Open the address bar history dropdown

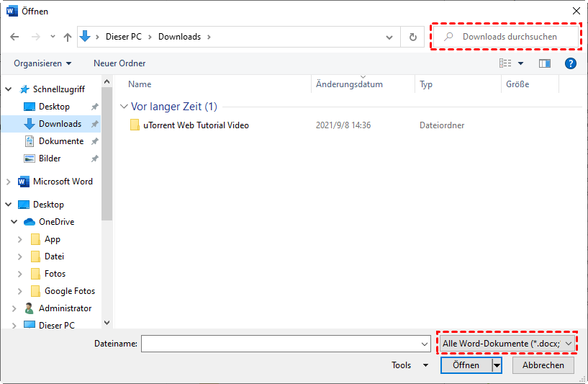389,37
